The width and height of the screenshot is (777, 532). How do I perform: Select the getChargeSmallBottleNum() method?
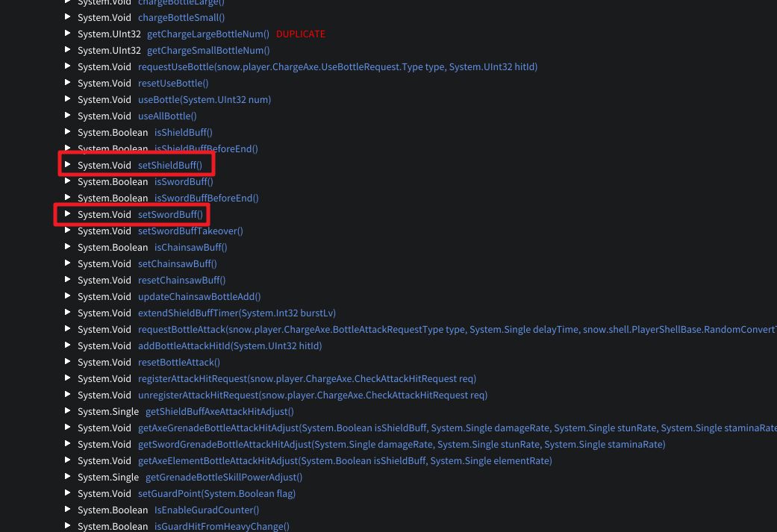[x=208, y=50]
